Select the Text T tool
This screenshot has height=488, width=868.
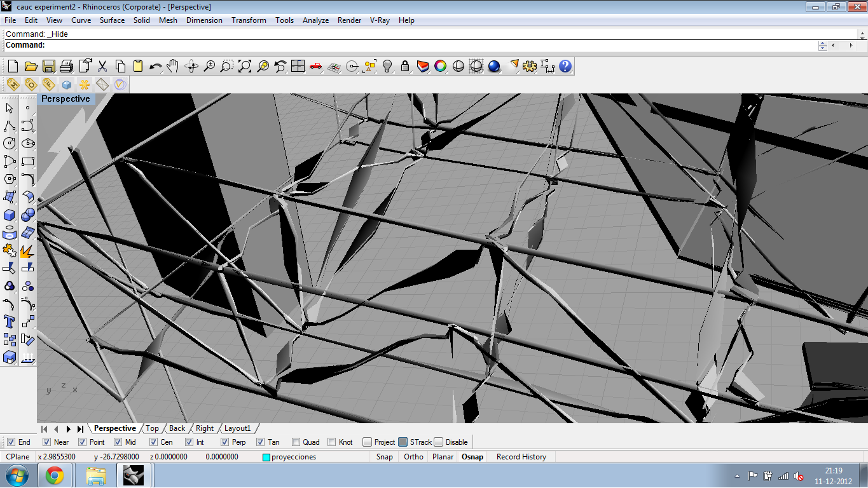click(10, 322)
